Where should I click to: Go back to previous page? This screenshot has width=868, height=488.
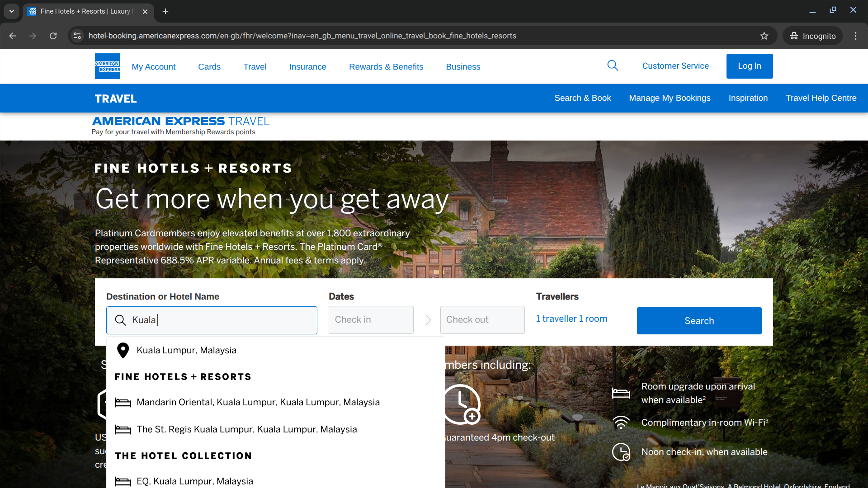click(x=13, y=36)
